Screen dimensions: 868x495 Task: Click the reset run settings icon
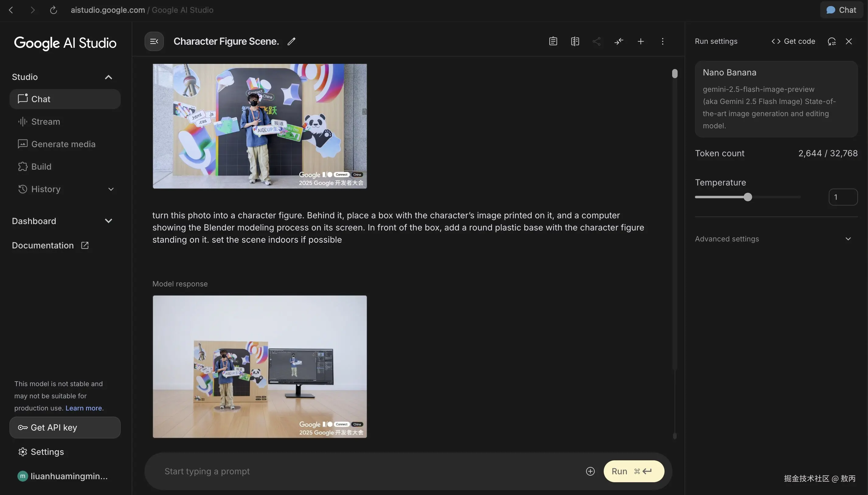tap(832, 41)
